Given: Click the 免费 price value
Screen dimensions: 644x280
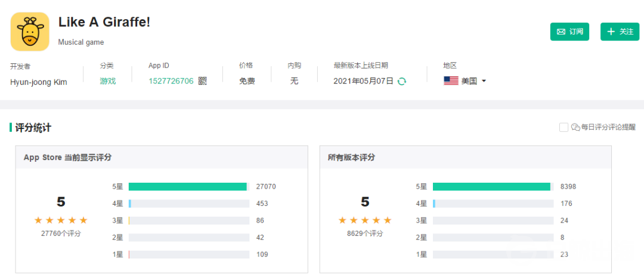Looking at the screenshot, I should point(247,81).
